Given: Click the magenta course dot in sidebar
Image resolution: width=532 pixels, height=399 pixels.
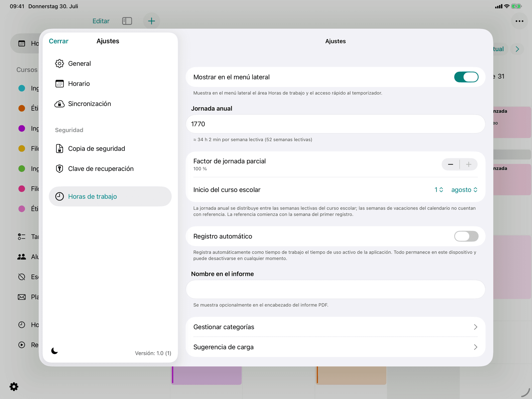Looking at the screenshot, I should coord(22,189).
